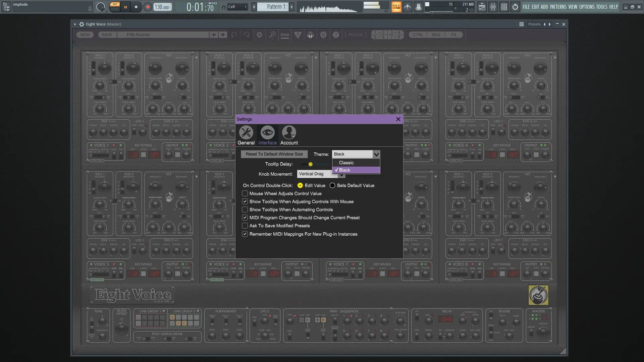644x362 pixels.
Task: Open the PATTERNS menu
Action: pyautogui.click(x=558, y=7)
